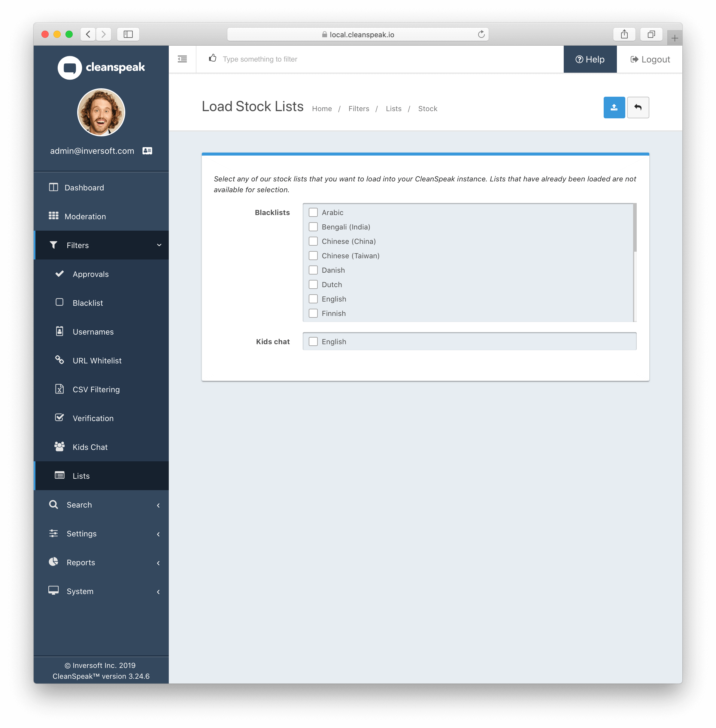Click the Moderation icon in sidebar
Screen dimensions: 716x728
53,216
